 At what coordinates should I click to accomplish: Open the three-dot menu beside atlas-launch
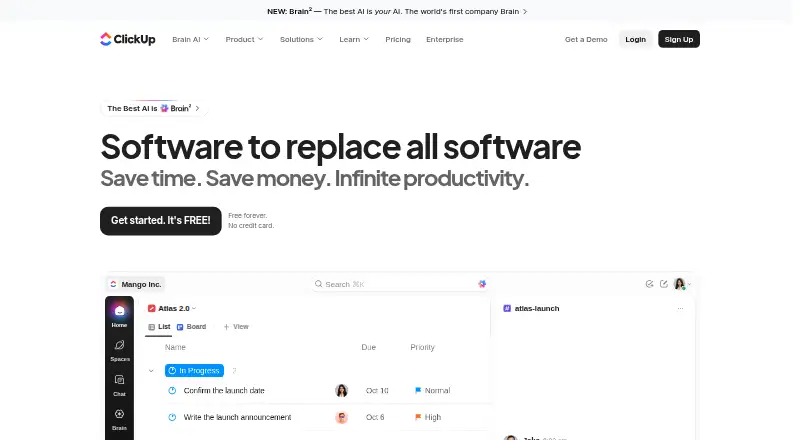point(680,308)
